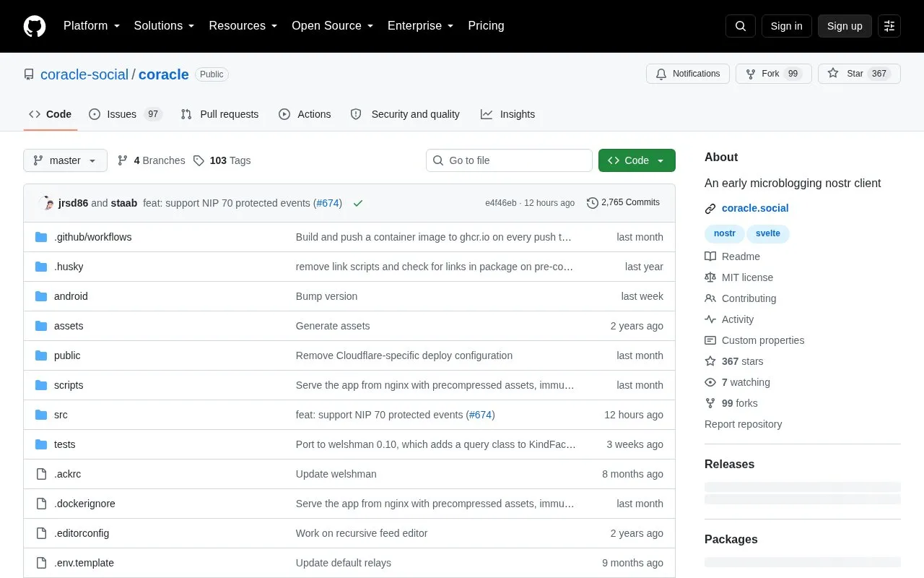Click the folder icon next to src
The height and width of the screenshot is (578, 924).
[x=41, y=415]
